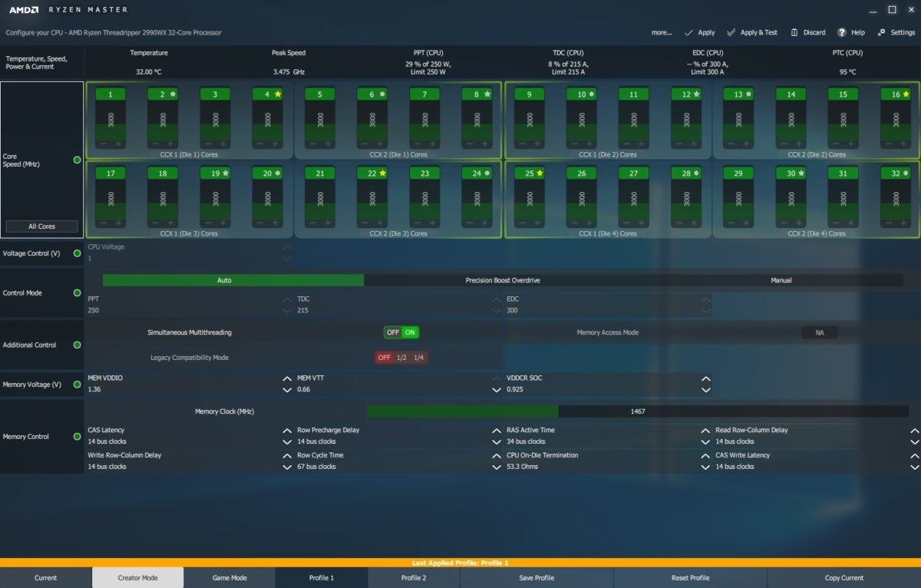
Task: Click the minus icon on core 17
Action: coord(103,223)
